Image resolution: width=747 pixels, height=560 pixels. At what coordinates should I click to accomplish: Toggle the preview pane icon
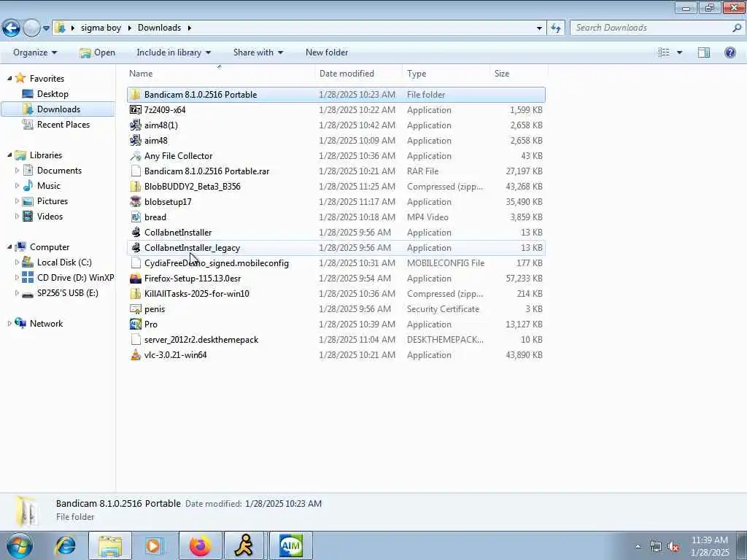click(704, 52)
